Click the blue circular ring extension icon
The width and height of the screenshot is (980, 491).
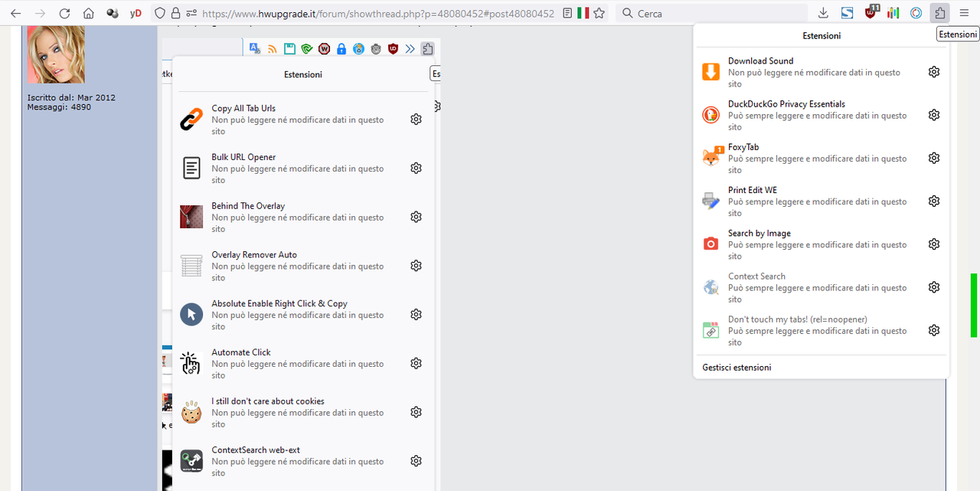pos(916,13)
